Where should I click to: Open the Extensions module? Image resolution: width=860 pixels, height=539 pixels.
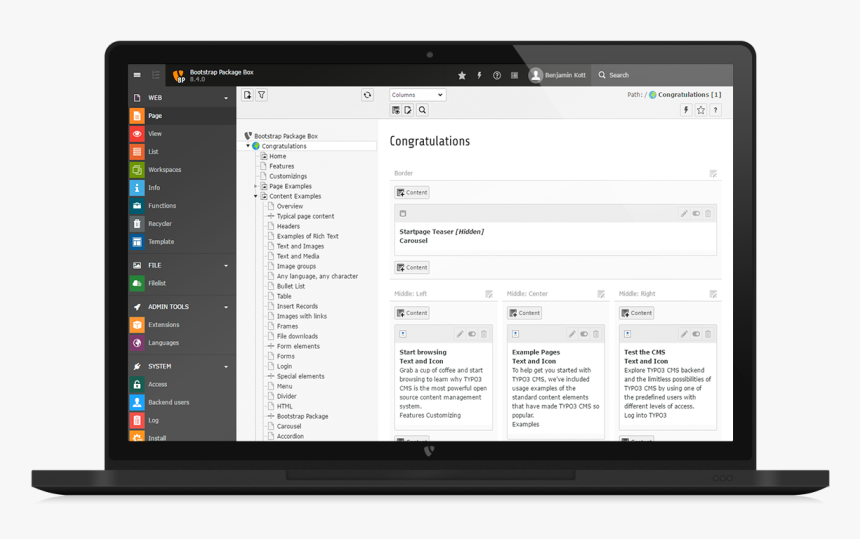182,325
